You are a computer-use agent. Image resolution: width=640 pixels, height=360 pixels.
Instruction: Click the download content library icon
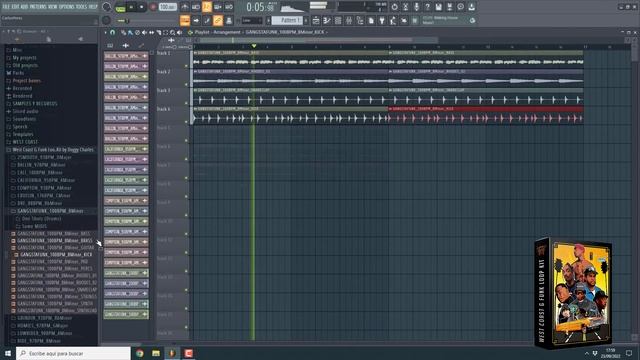471,7
